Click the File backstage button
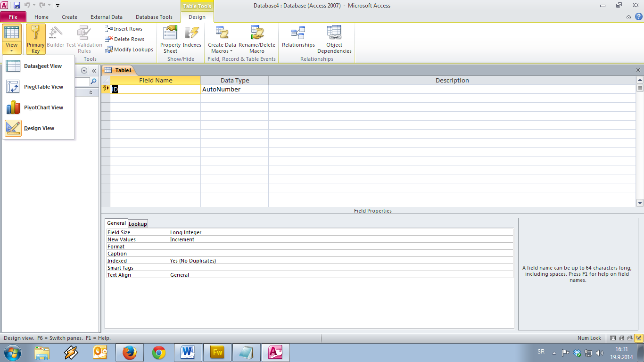The image size is (644, 362). pos(13,17)
